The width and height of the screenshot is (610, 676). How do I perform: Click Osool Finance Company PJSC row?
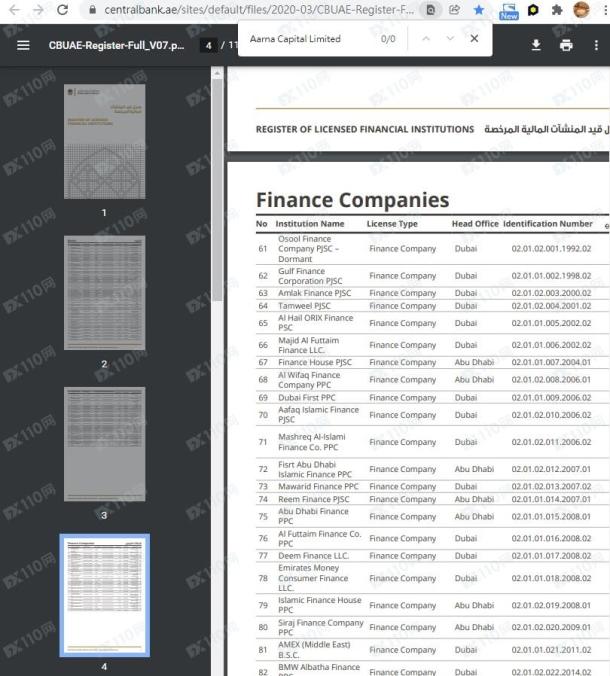tap(432, 249)
